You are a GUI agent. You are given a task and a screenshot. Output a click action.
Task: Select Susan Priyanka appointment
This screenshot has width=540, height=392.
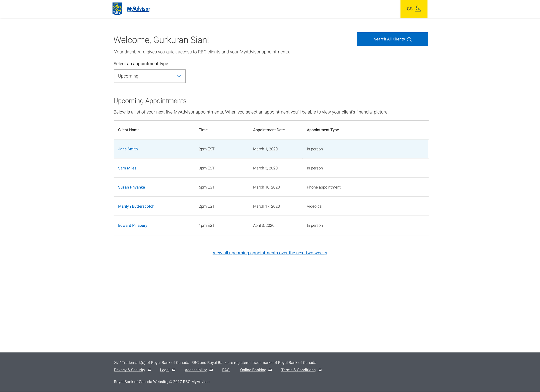131,187
